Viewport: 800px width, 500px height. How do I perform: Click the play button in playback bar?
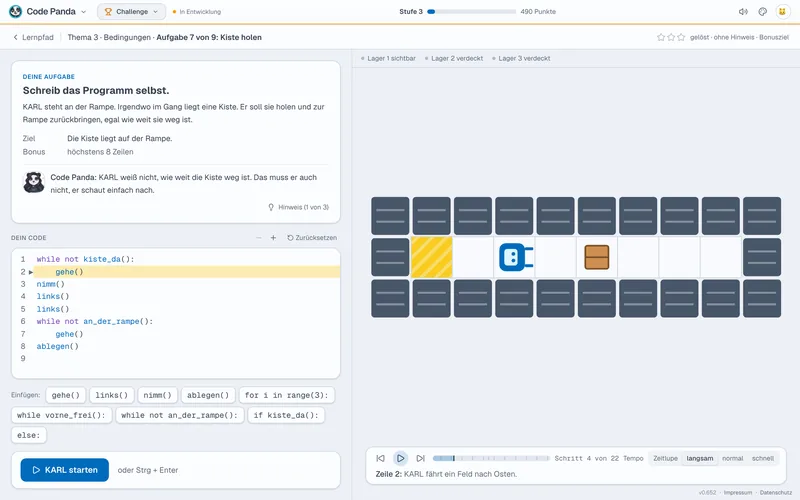click(x=401, y=458)
